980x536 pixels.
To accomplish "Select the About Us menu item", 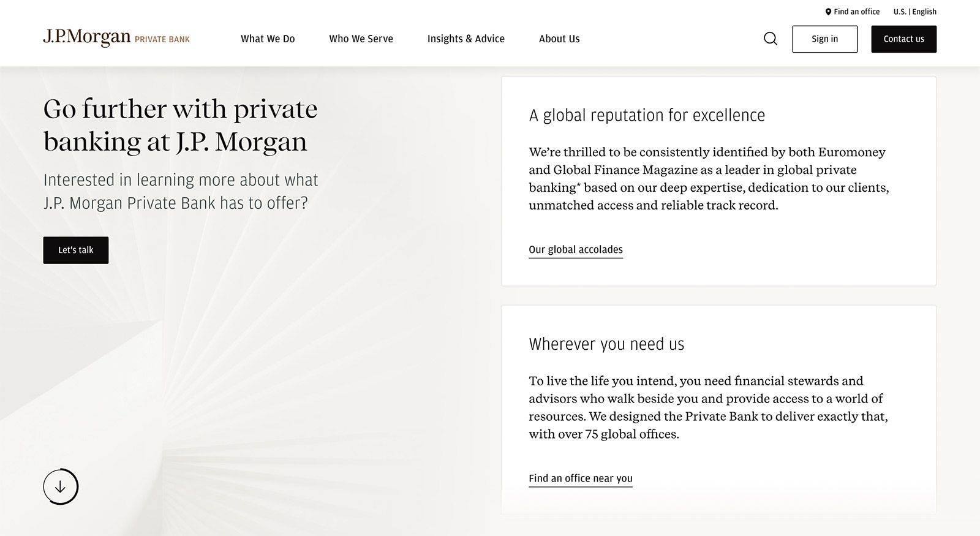I will point(559,39).
